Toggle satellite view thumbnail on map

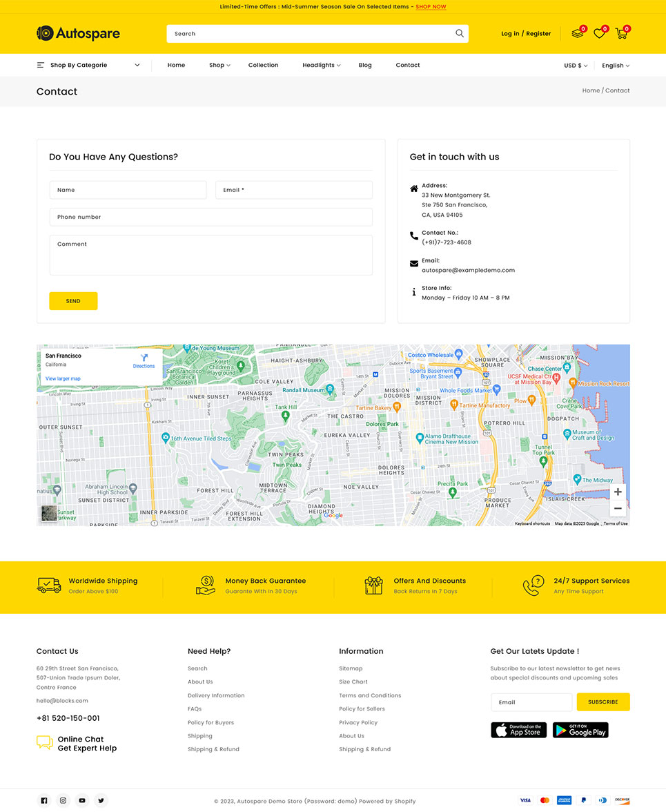[x=49, y=513]
